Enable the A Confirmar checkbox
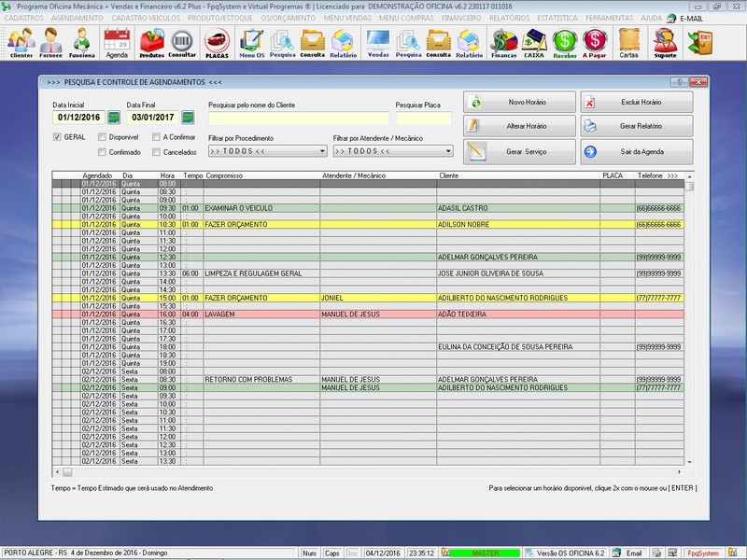This screenshot has width=747, height=560. [x=156, y=137]
